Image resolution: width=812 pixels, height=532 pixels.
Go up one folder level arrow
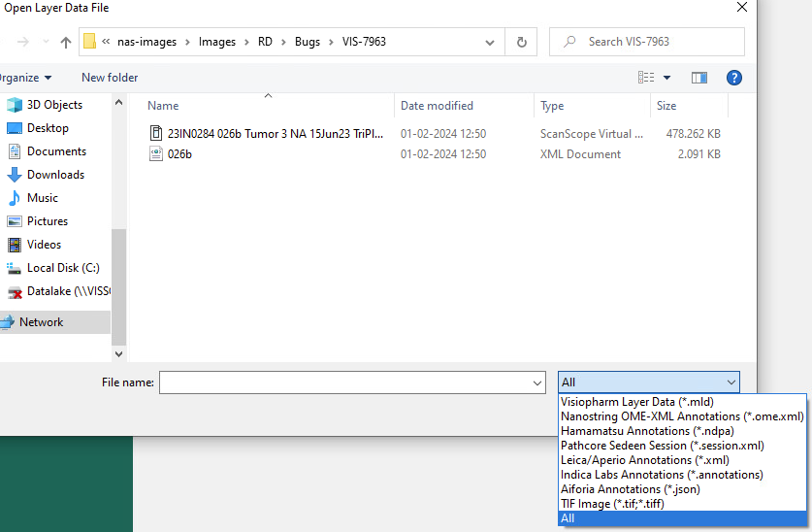pyautogui.click(x=66, y=42)
